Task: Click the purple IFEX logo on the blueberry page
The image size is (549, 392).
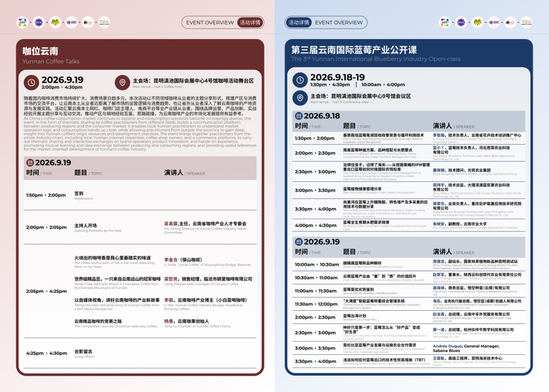Action: tap(461, 22)
